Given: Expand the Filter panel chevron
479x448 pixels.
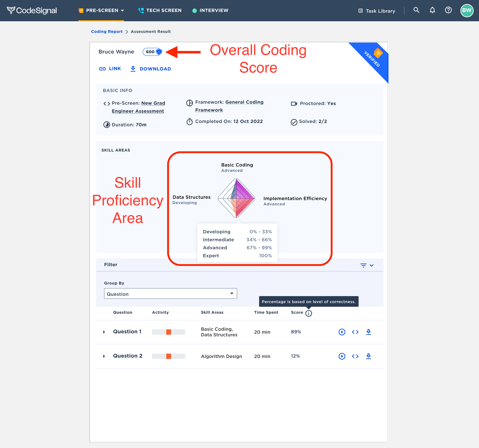Looking at the screenshot, I should coord(372,266).
